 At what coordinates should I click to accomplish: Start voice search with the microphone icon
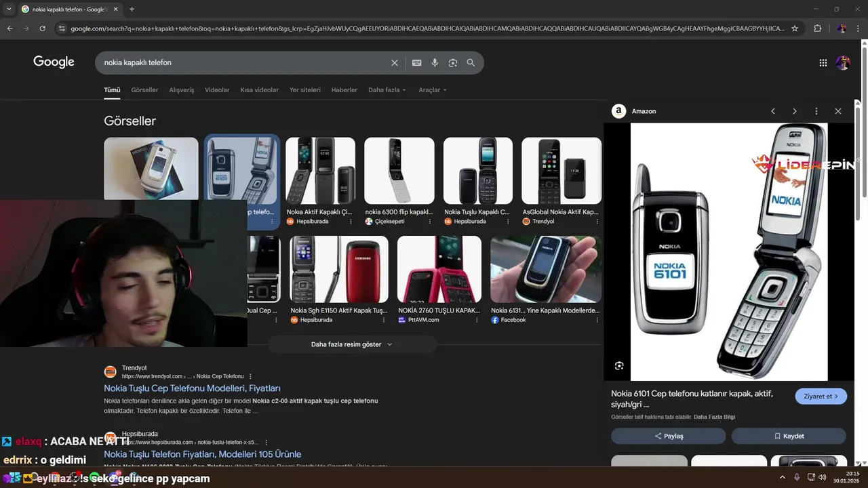[435, 62]
